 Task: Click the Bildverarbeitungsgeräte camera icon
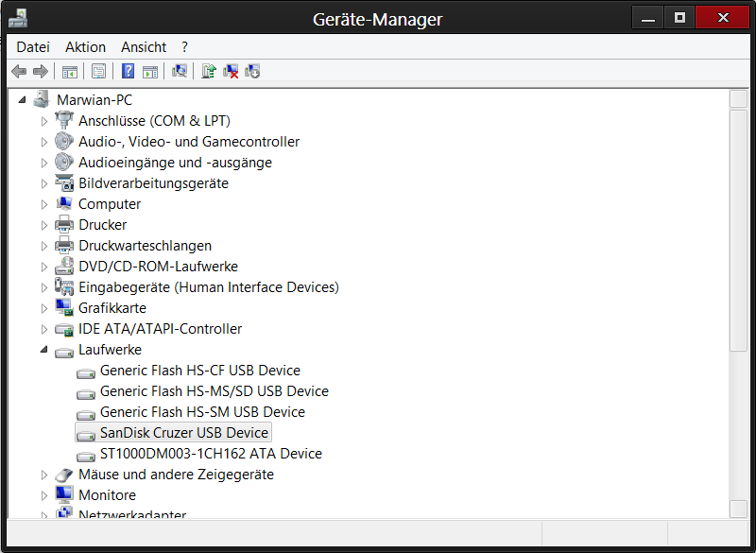click(x=64, y=182)
